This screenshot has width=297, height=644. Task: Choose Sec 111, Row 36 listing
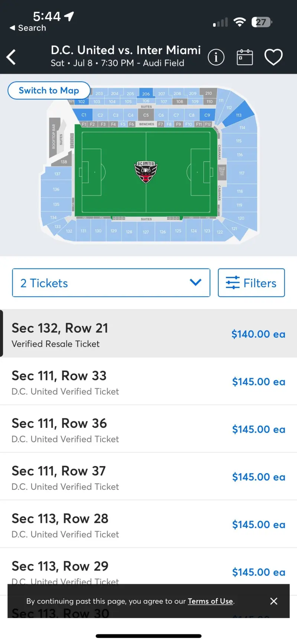point(148,429)
